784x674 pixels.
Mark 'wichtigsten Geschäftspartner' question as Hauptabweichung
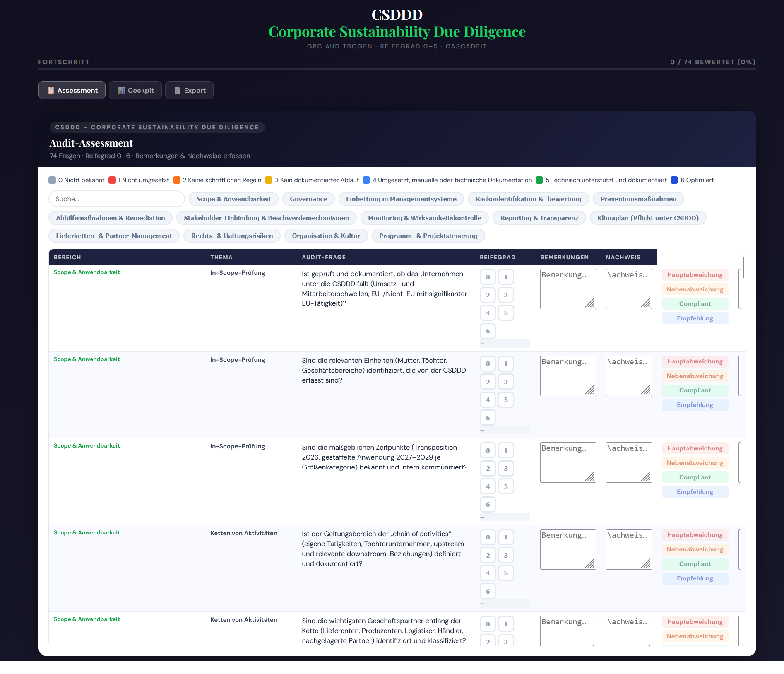(695, 622)
